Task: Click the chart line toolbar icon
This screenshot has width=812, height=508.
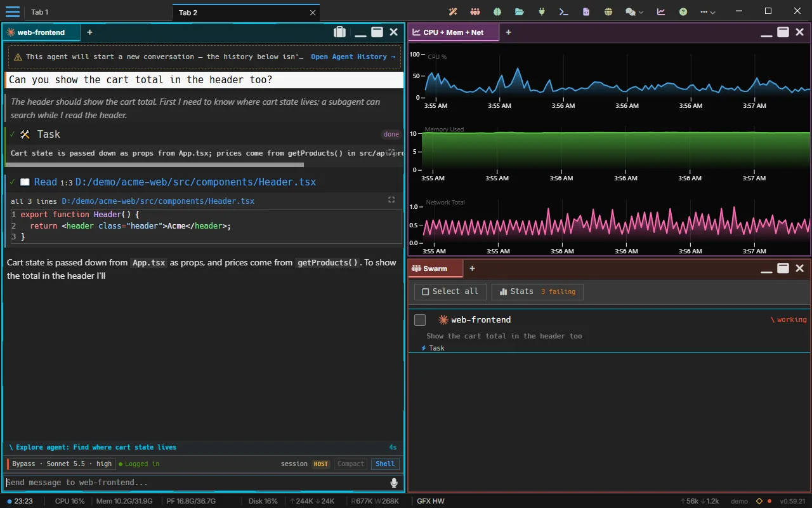Action: 661,11
